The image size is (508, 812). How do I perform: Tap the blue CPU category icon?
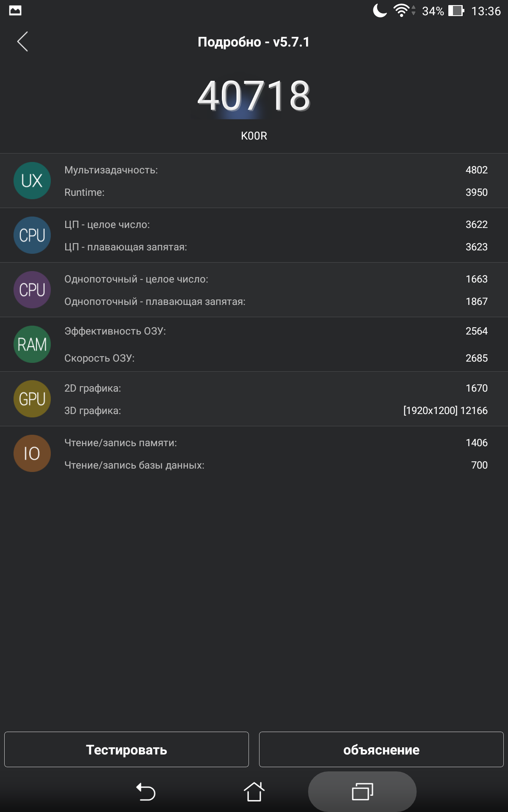(32, 235)
